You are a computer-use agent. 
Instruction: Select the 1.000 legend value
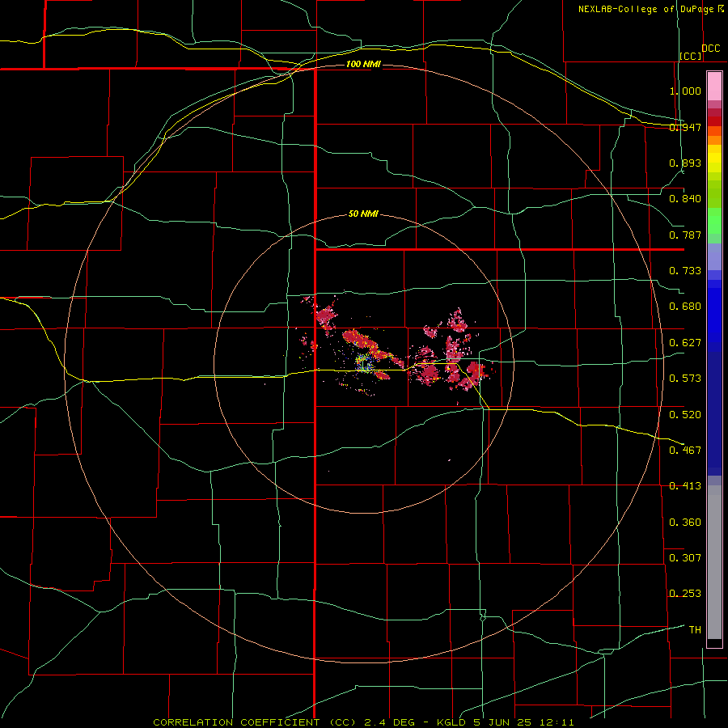(685, 91)
